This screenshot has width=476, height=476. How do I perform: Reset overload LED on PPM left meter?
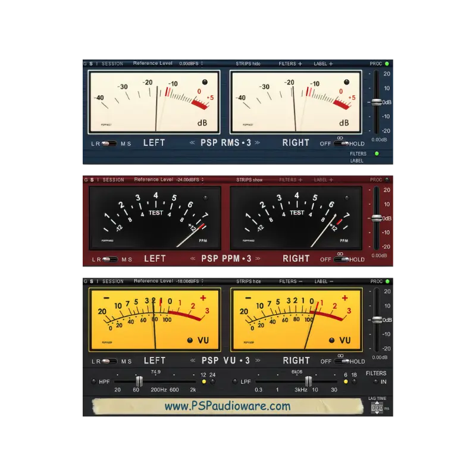point(205,198)
